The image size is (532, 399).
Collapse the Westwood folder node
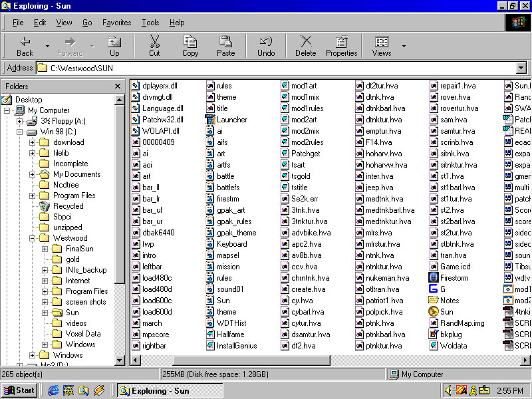[32, 238]
